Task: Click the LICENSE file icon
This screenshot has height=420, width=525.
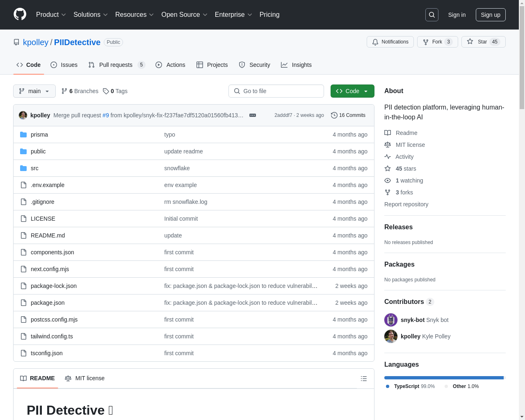Action: coord(23,219)
